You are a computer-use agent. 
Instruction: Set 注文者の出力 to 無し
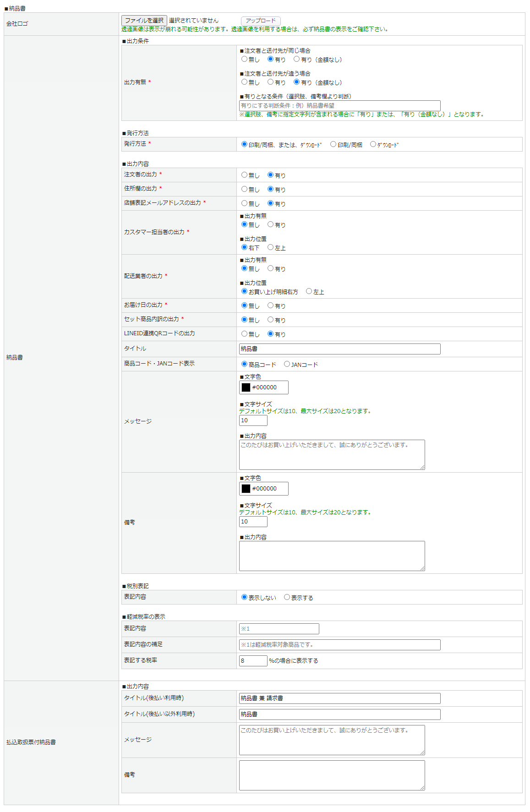245,175
